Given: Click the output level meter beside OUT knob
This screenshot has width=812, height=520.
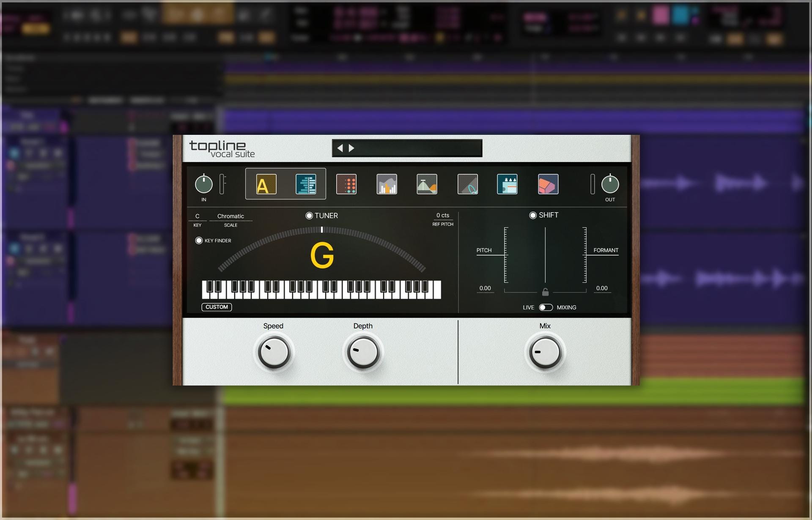Looking at the screenshot, I should [x=593, y=184].
